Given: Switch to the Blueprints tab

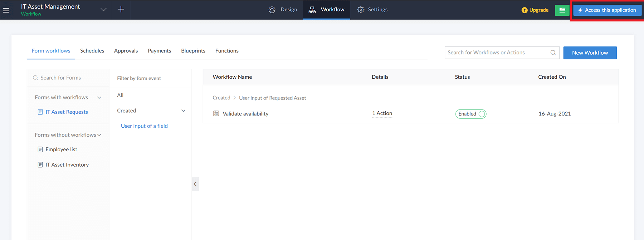Looking at the screenshot, I should (x=193, y=51).
